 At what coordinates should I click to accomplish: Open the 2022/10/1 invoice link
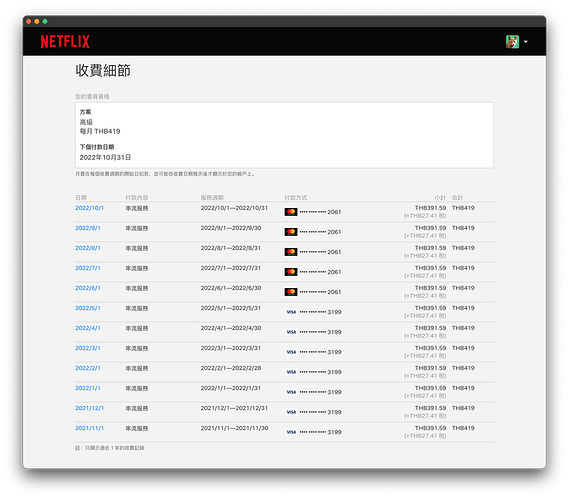pos(89,208)
